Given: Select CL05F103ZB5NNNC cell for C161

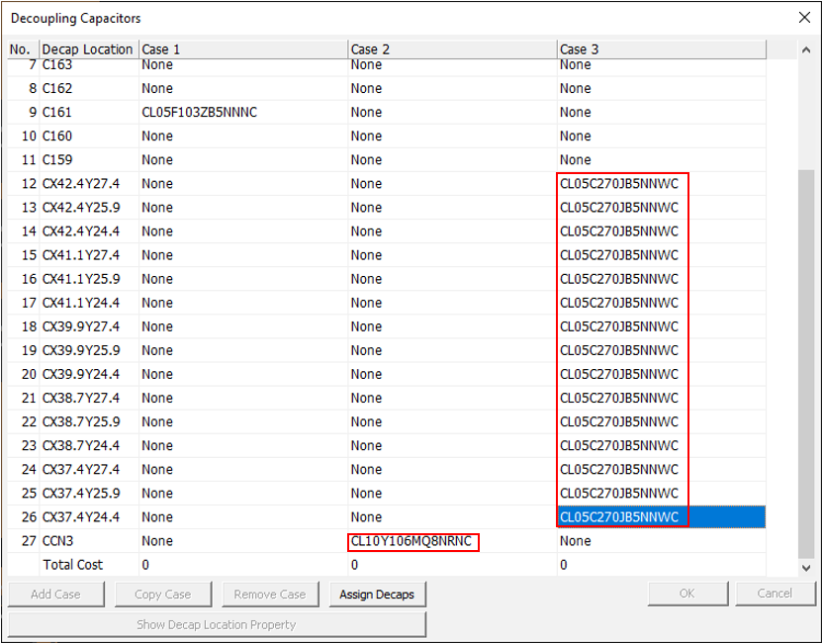Looking at the screenshot, I should (199, 113).
